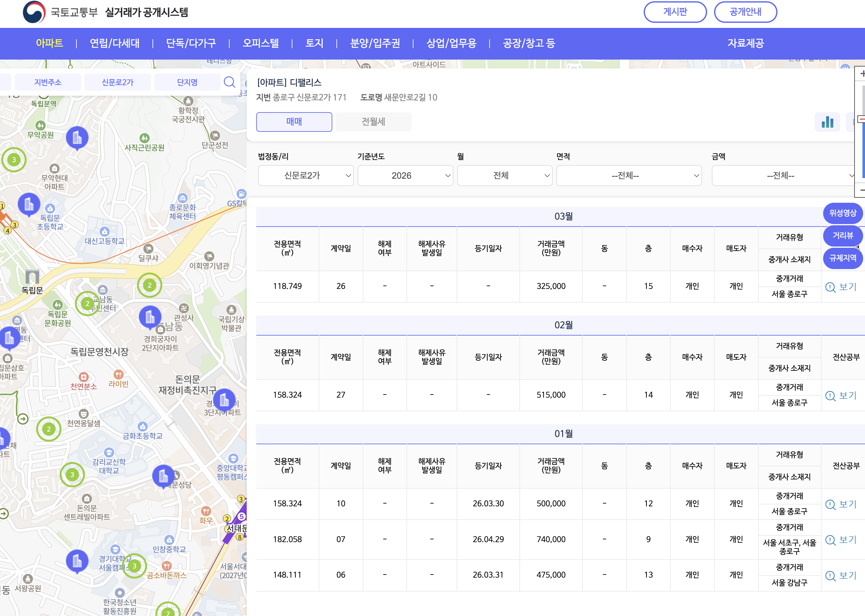Open the 단독/다가구 menu
The image size is (865, 616).
coord(191,43)
